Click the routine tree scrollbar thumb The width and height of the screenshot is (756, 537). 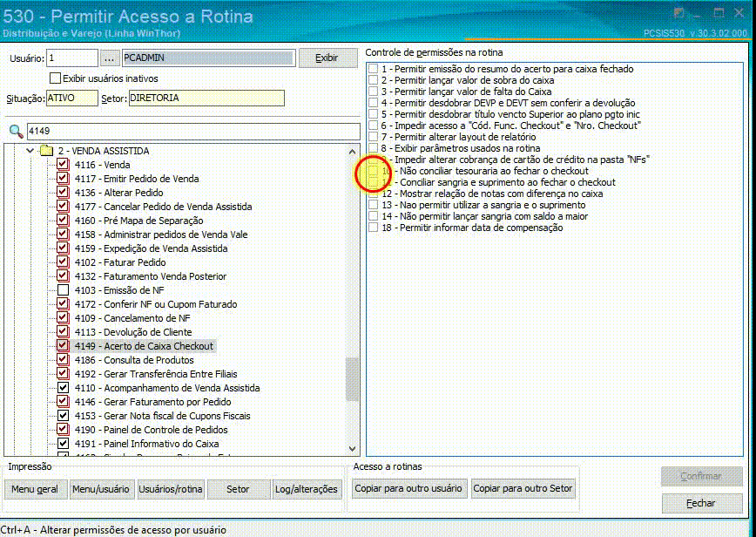[352, 379]
